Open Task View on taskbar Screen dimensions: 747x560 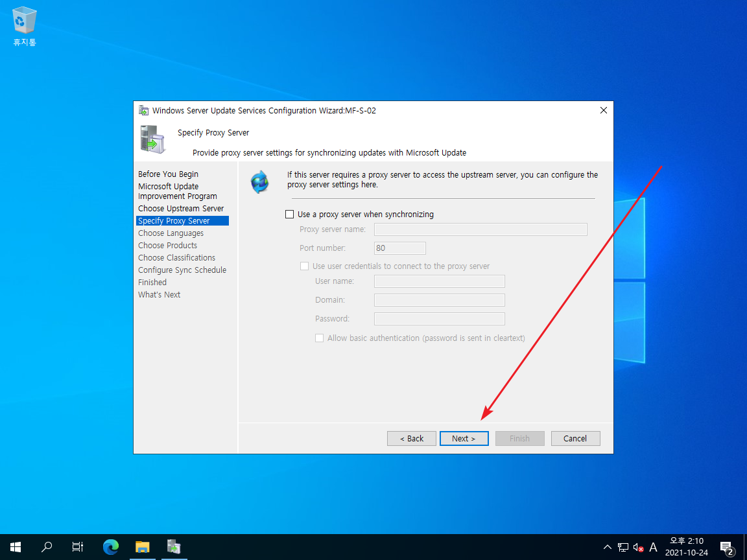78,546
